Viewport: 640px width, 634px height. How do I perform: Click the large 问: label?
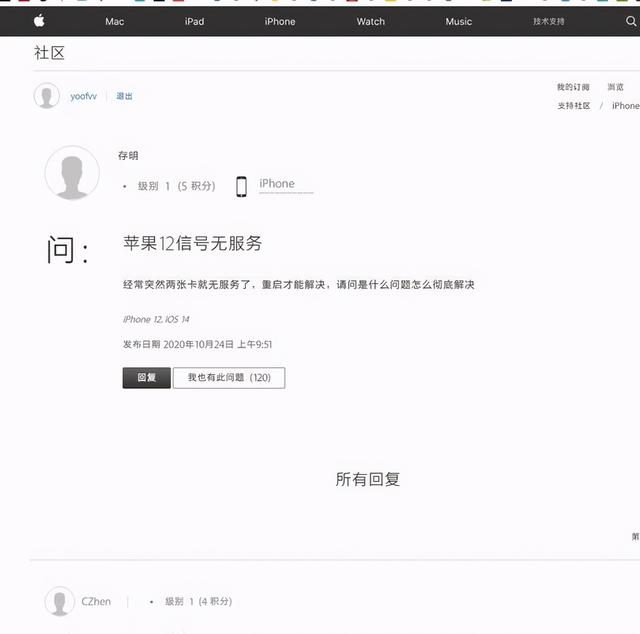[x=67, y=249]
